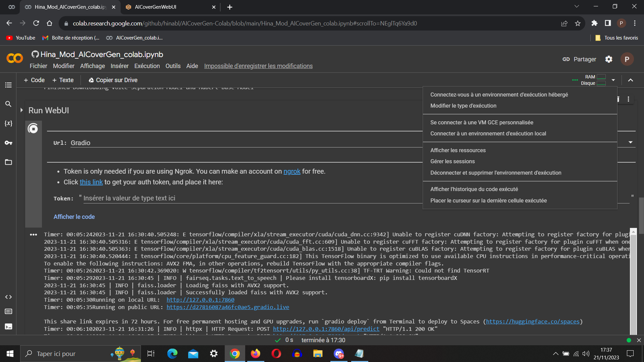Open the Modifier menu

coord(64,66)
